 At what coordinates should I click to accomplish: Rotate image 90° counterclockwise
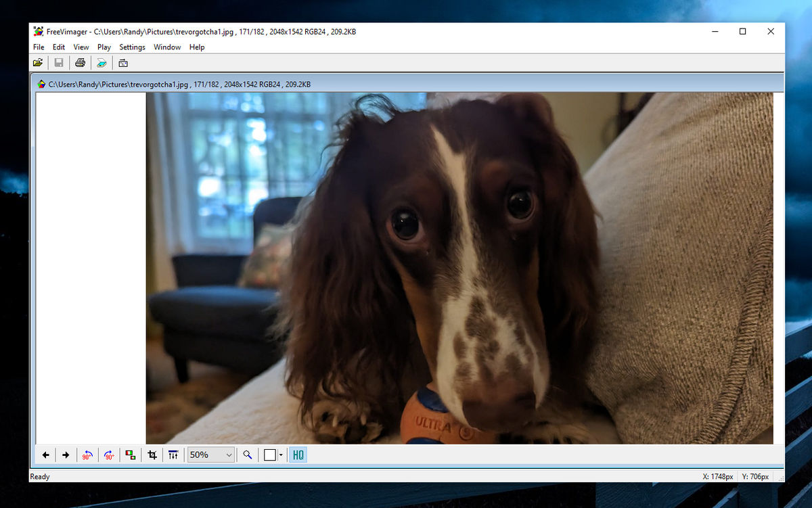[x=87, y=455]
